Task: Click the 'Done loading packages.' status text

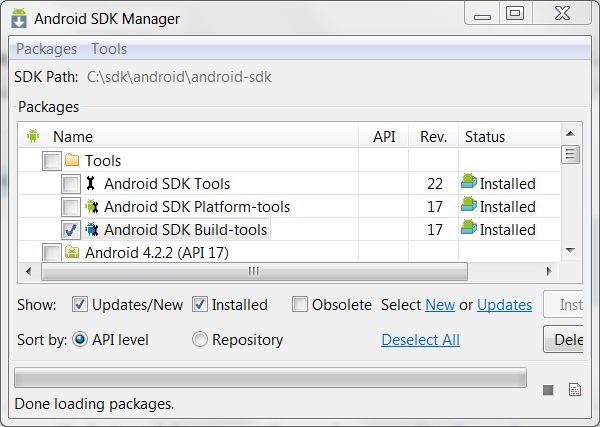Action: coord(94,404)
